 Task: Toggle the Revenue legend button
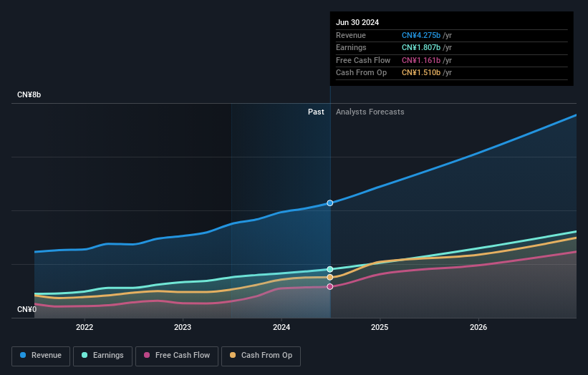point(41,356)
